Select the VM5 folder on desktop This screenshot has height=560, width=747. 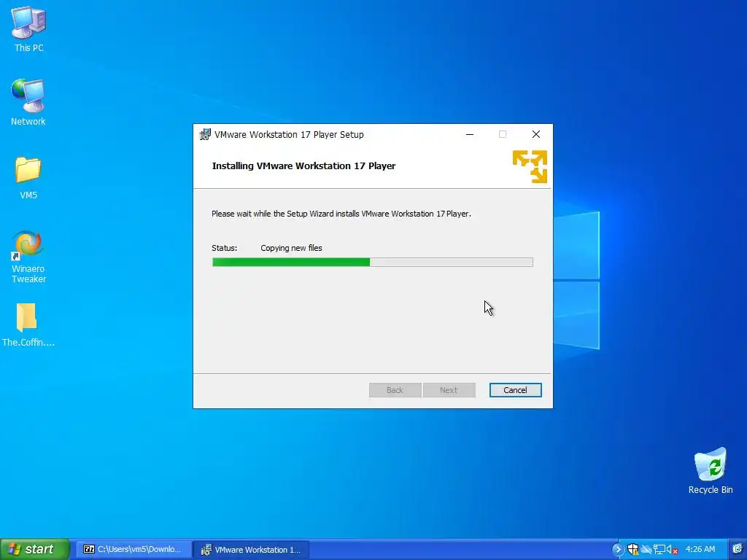click(28, 177)
